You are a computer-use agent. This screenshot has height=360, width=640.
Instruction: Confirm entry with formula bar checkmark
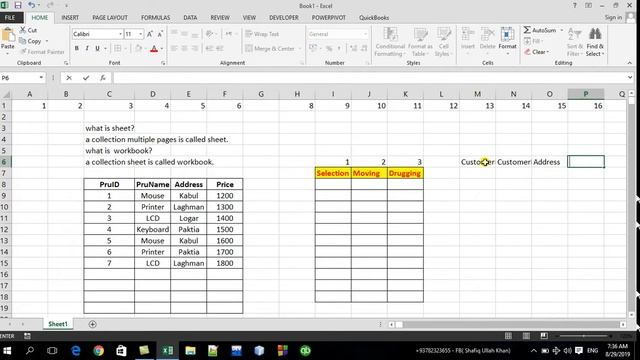tap(86, 78)
